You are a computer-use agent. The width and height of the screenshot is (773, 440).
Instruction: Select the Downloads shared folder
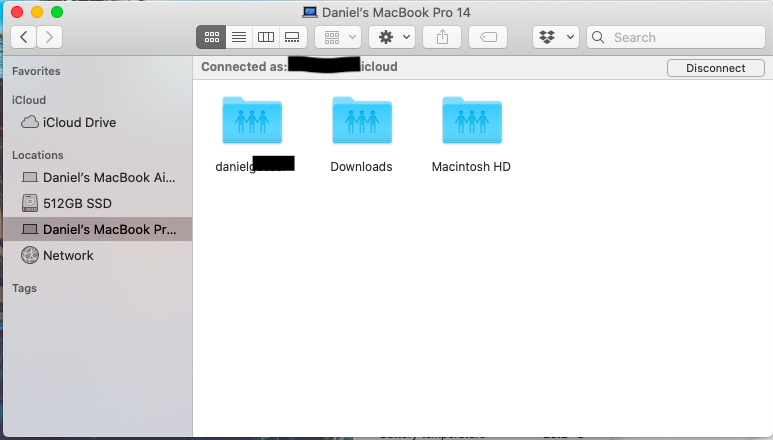pos(362,121)
